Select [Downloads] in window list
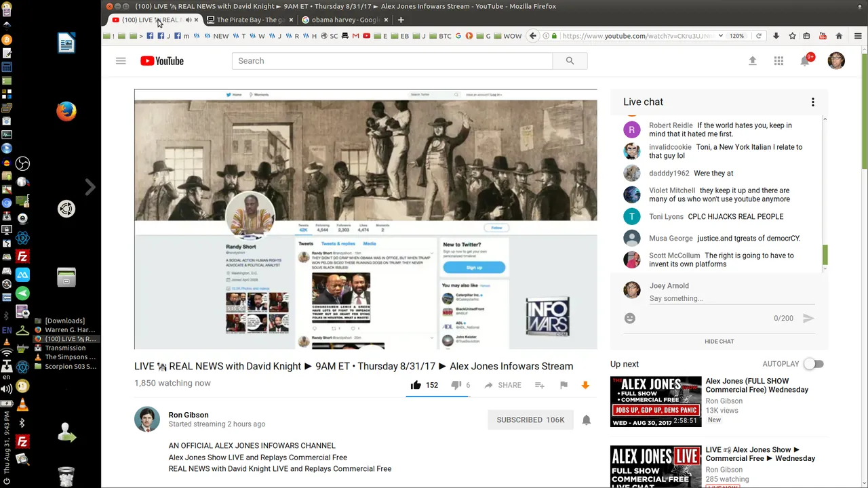868x488 pixels. (x=64, y=321)
